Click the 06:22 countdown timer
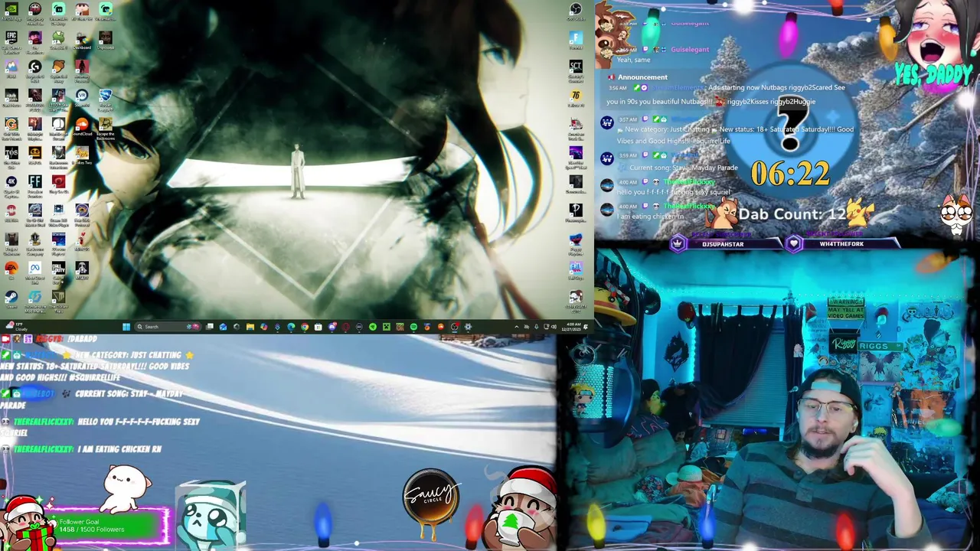This screenshot has width=980, height=551. pos(790,174)
